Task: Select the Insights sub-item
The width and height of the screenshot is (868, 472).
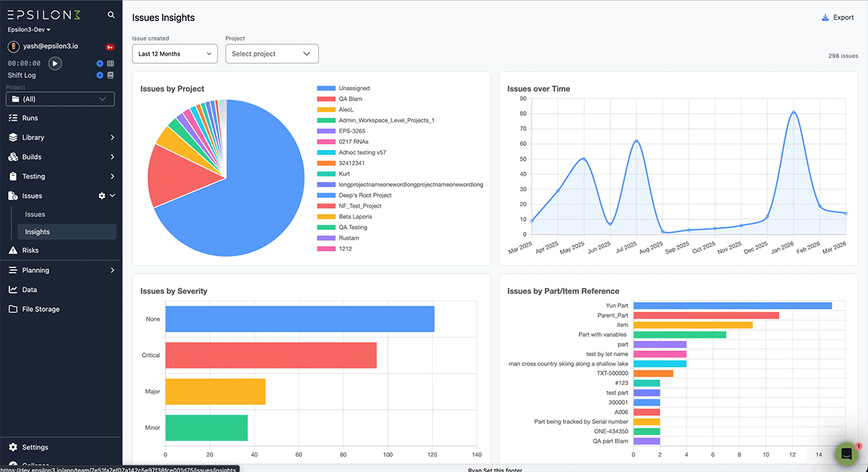Action: [x=67, y=232]
